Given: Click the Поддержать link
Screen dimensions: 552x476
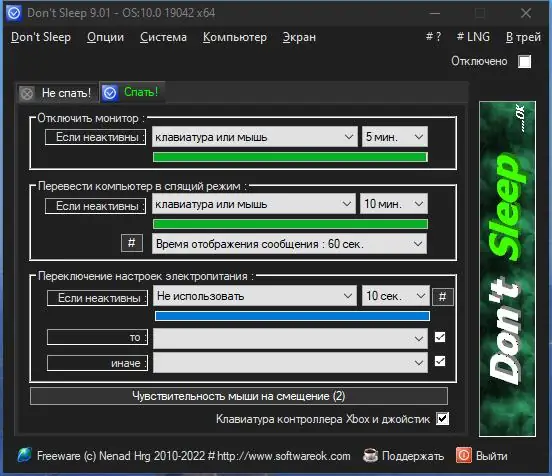Looking at the screenshot, I should coord(413,456).
